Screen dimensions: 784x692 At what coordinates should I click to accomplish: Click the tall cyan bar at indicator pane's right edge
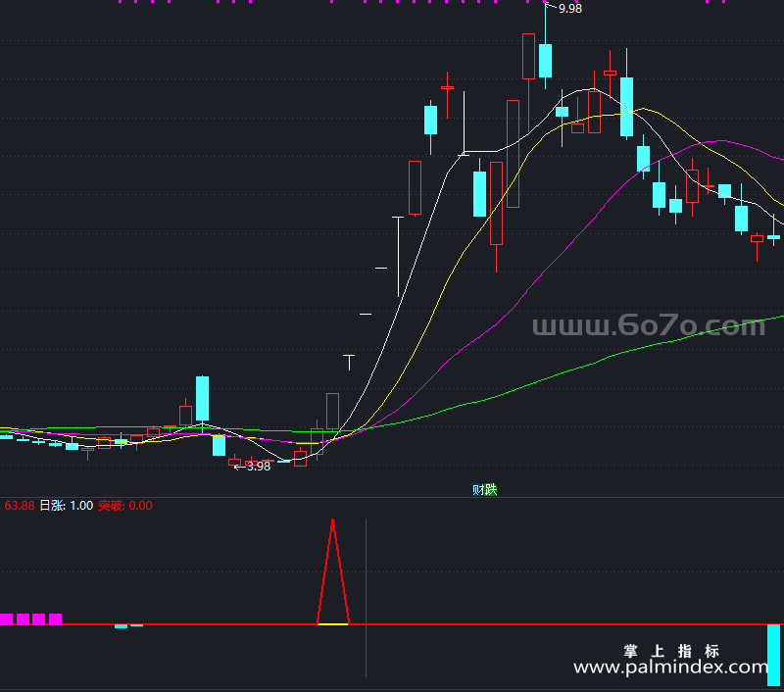[x=773, y=655]
